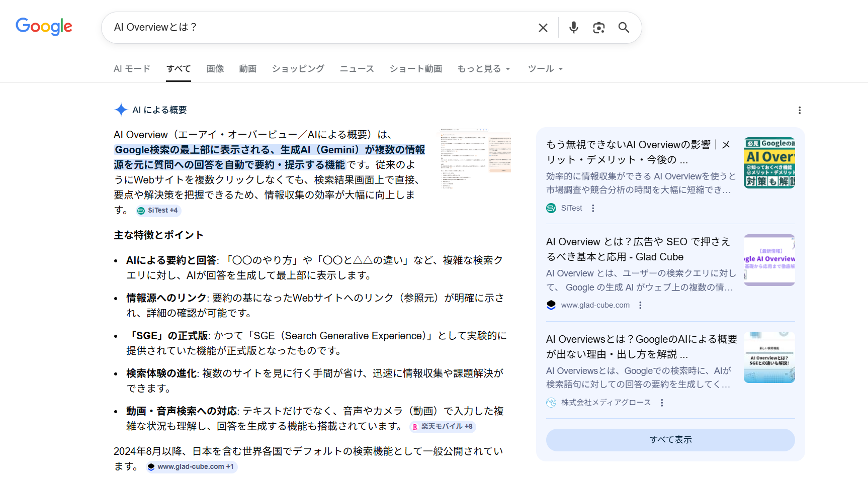Click the www.glad-cube.com source name

coord(595,305)
